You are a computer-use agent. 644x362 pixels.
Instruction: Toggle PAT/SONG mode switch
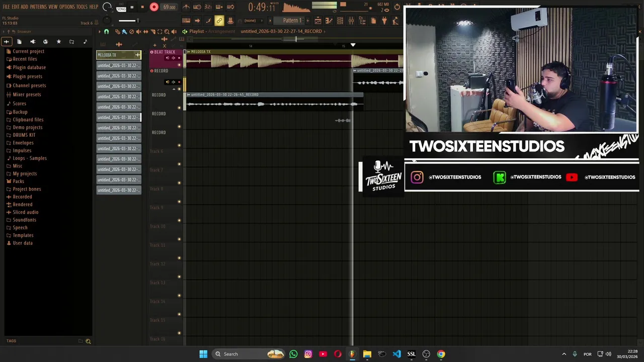(x=121, y=8)
